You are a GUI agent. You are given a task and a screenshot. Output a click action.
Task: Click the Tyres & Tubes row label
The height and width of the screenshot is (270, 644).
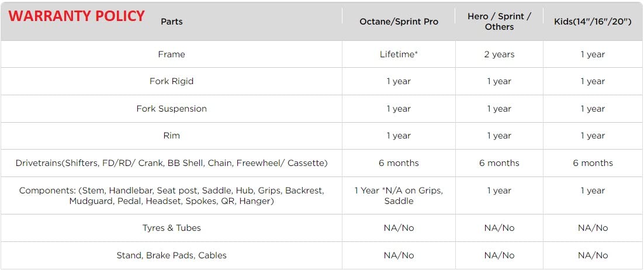tap(171, 228)
